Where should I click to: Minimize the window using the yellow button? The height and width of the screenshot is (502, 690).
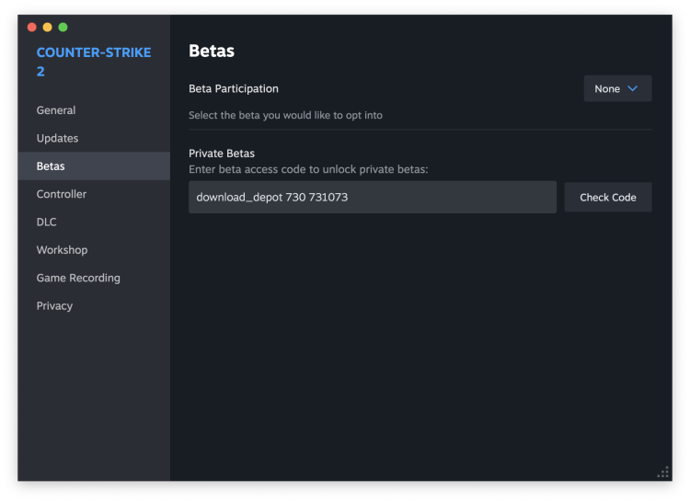click(x=47, y=27)
